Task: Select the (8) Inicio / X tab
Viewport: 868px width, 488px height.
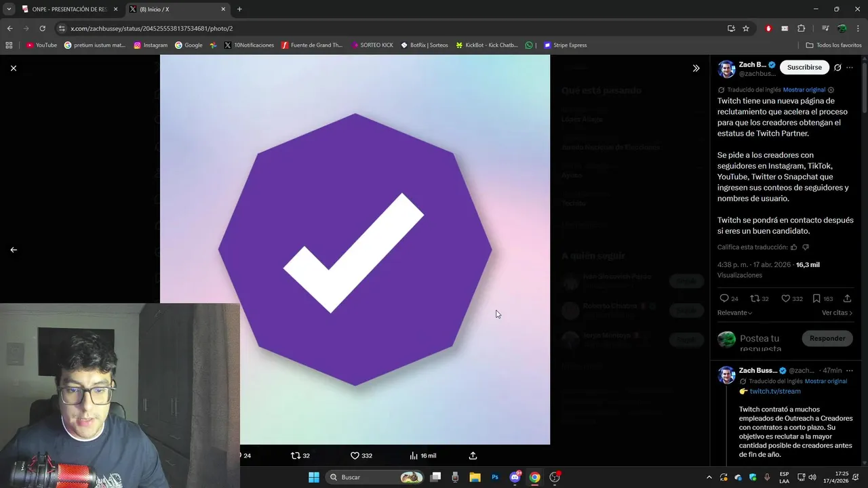Action: point(178,9)
